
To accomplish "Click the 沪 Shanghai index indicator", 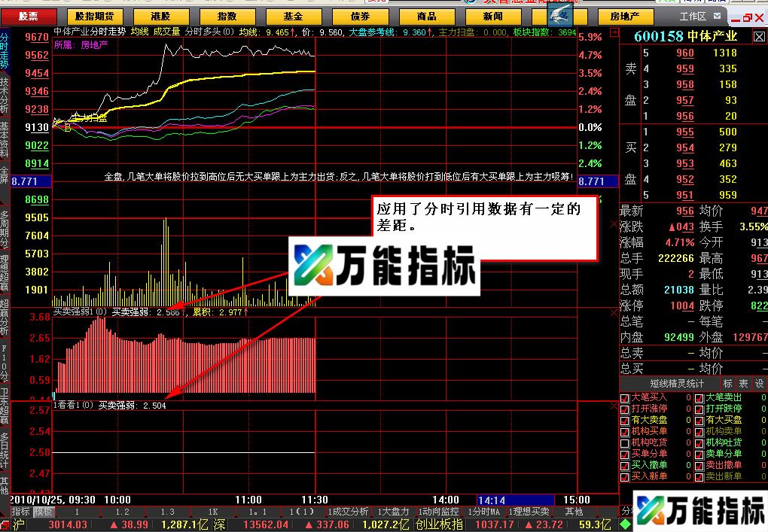I will pyautogui.click(x=19, y=524).
